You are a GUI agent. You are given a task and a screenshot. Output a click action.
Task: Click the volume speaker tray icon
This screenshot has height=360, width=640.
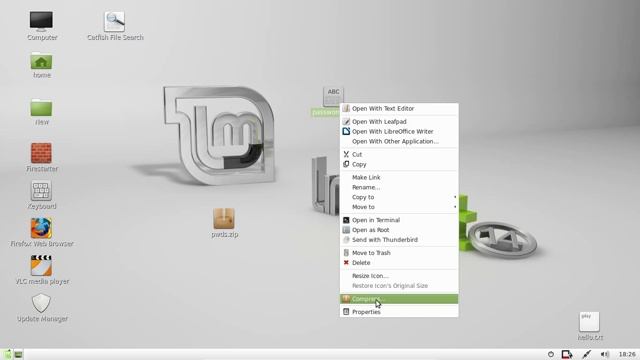(x=604, y=354)
